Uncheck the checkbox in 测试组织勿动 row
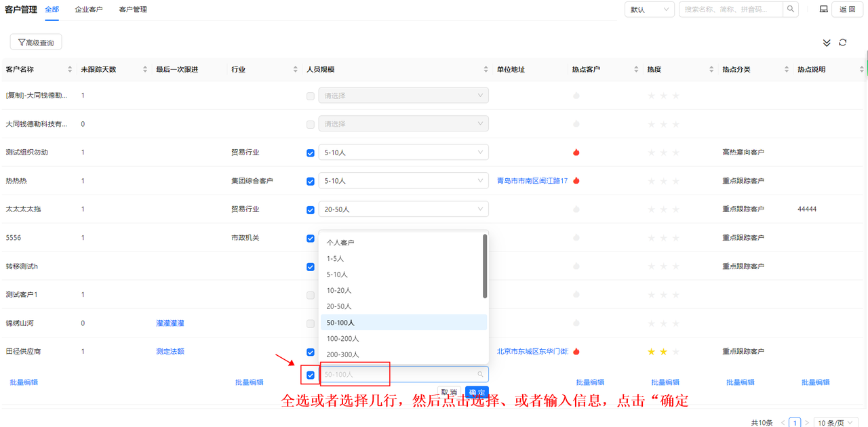The height and width of the screenshot is (427, 868). pyautogui.click(x=311, y=153)
